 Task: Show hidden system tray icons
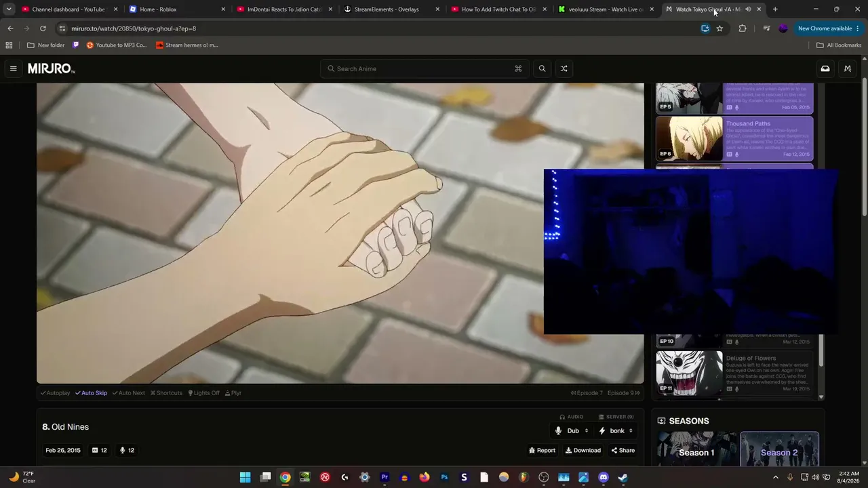776,477
